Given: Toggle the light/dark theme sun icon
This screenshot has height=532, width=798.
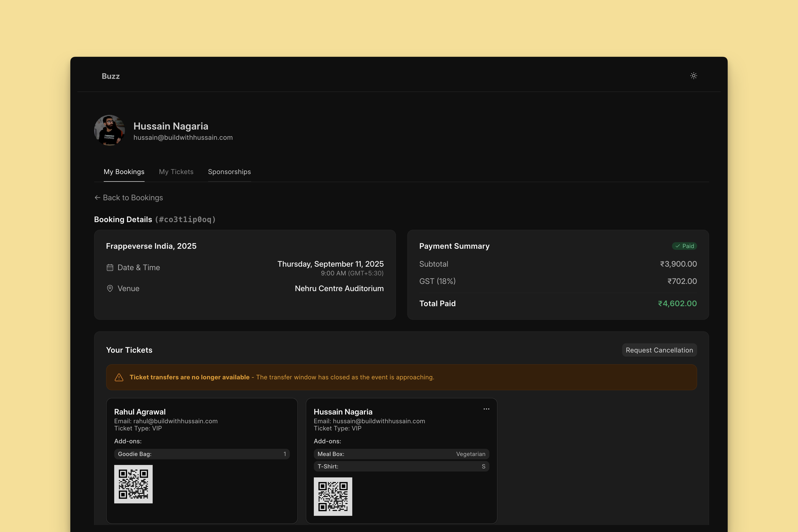Looking at the screenshot, I should point(694,76).
